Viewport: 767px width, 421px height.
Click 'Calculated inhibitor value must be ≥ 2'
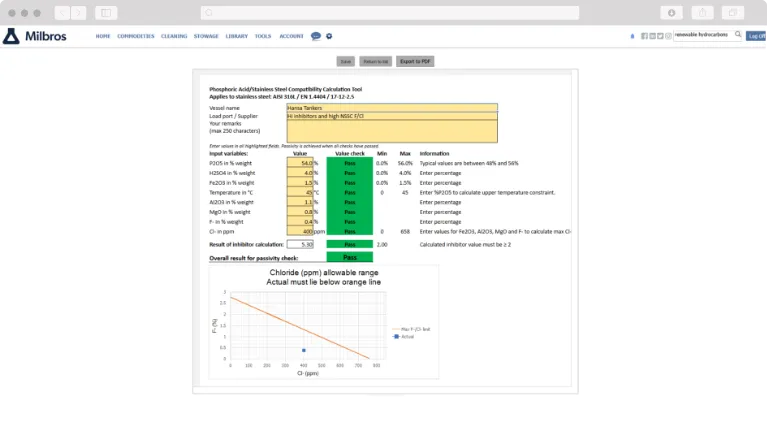coord(465,244)
